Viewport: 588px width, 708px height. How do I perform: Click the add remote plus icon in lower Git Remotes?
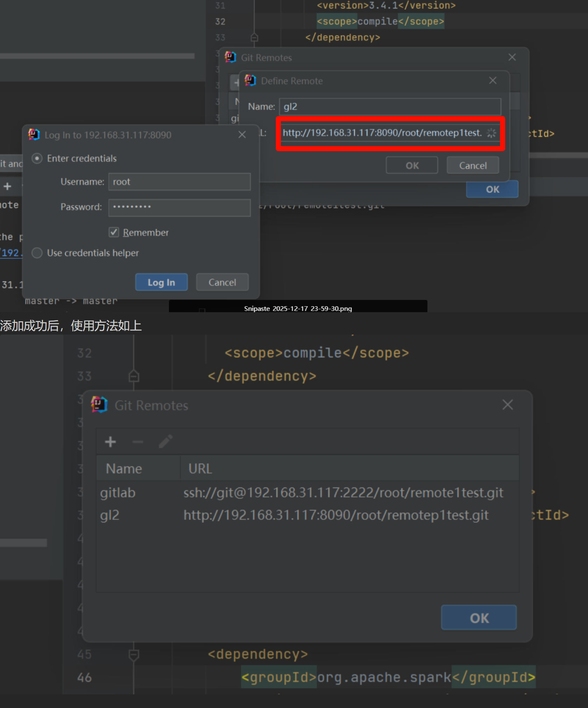point(111,442)
